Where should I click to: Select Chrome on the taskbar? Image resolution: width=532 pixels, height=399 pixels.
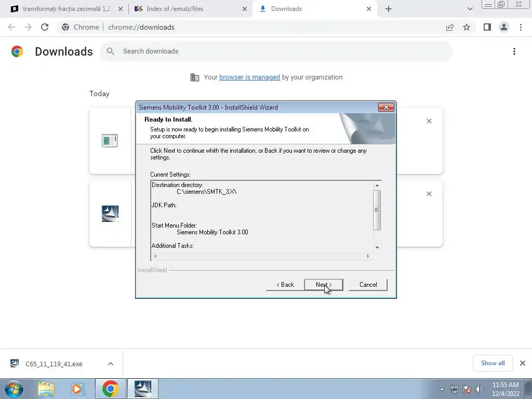pyautogui.click(x=110, y=389)
